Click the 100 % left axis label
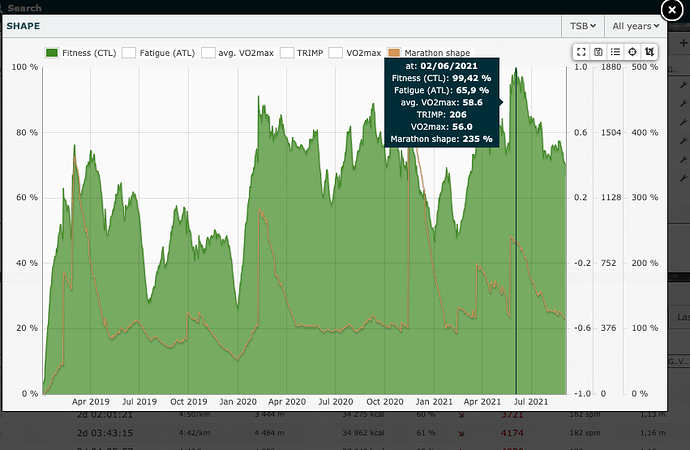This screenshot has width=690, height=450. (25, 67)
